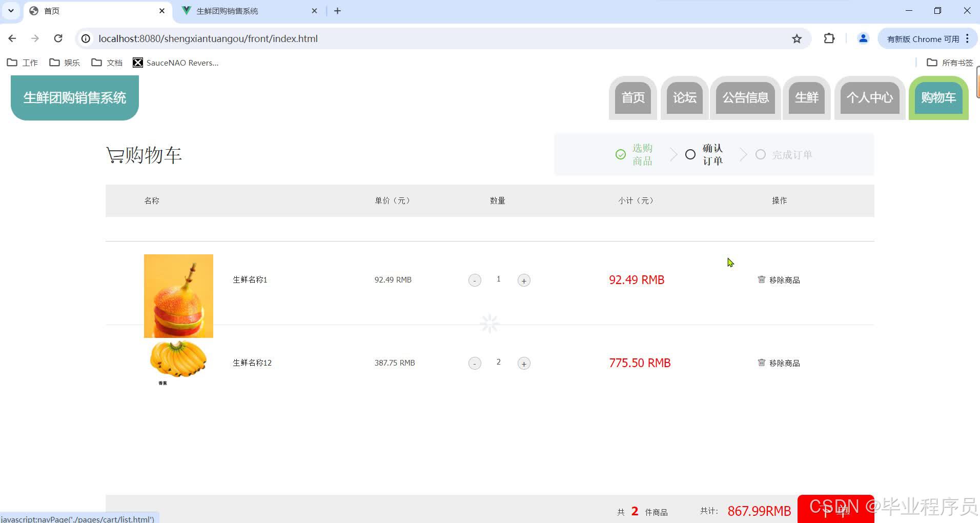View site information icon in address bar
Viewport: 980px width, 523px height.
coord(86,38)
